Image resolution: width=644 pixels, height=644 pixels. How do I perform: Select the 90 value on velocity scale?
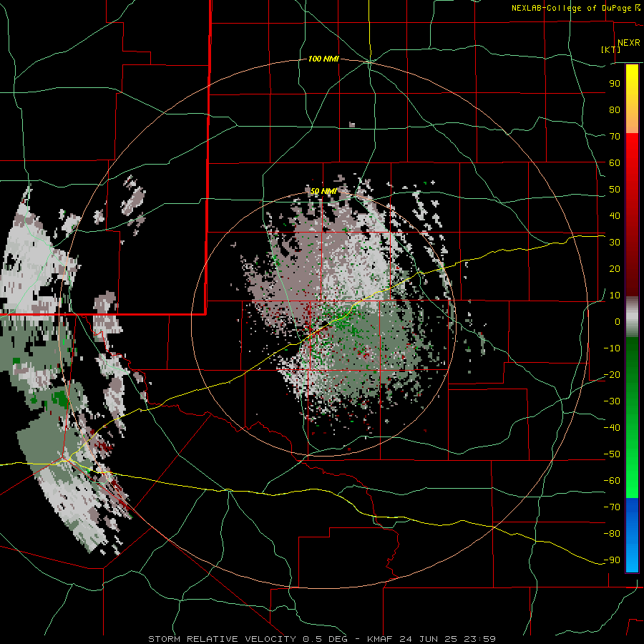[615, 84]
